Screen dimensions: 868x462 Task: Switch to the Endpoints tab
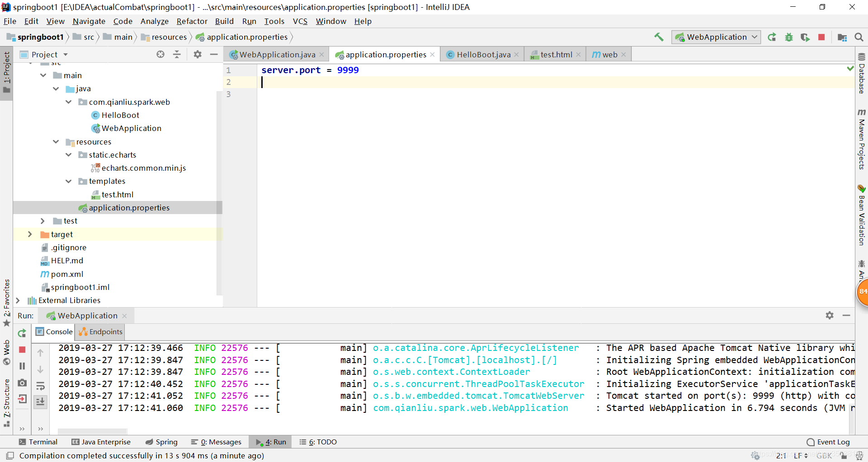[x=101, y=332]
